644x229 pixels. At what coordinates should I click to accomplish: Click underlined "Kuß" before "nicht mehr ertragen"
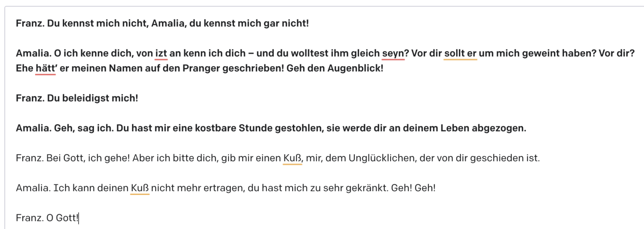(140, 188)
